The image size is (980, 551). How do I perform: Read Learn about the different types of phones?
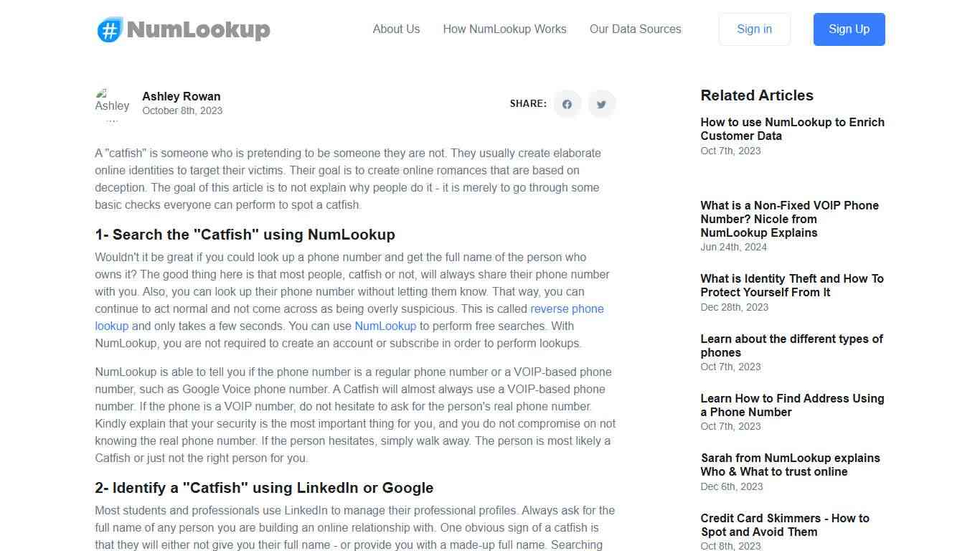(791, 346)
